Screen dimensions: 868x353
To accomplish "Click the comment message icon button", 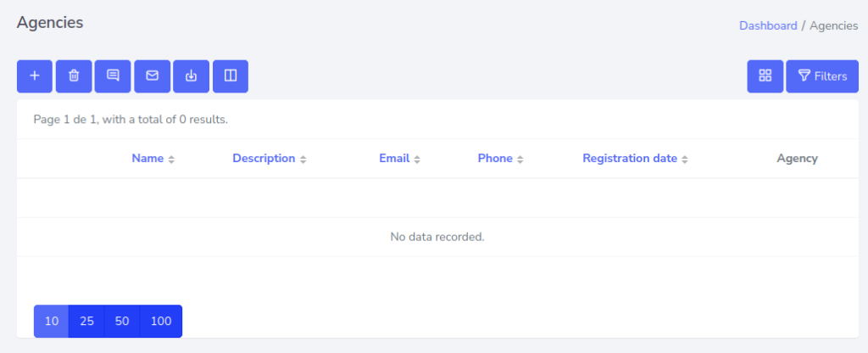I will click(x=113, y=76).
